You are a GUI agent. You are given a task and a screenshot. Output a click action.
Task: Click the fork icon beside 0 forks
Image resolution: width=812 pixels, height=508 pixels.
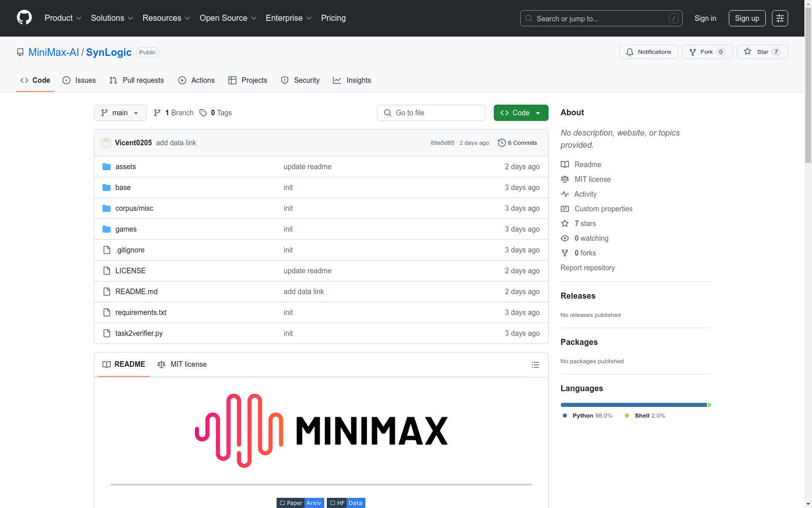click(565, 253)
